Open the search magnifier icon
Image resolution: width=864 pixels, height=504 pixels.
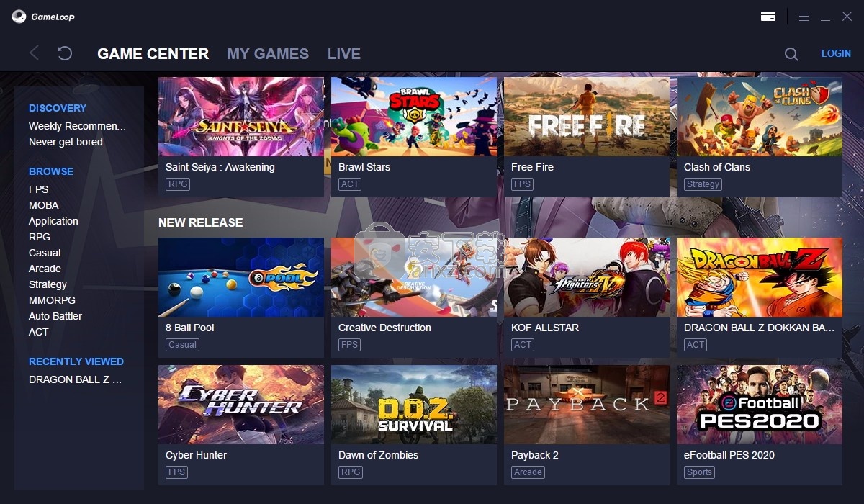point(791,54)
